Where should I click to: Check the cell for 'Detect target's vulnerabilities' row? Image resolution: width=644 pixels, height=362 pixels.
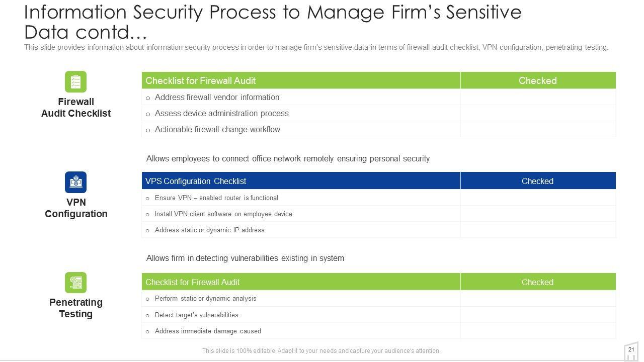pyautogui.click(x=537, y=315)
